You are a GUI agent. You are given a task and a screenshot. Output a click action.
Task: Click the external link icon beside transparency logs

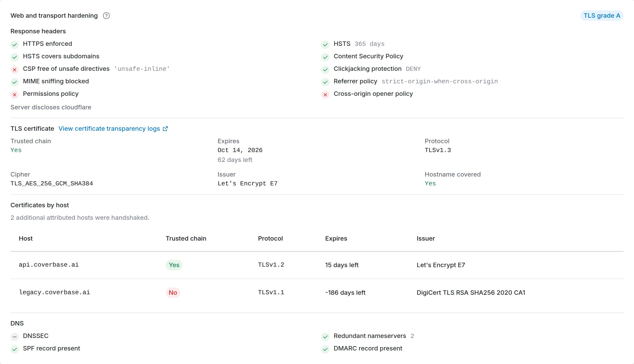coord(165,129)
